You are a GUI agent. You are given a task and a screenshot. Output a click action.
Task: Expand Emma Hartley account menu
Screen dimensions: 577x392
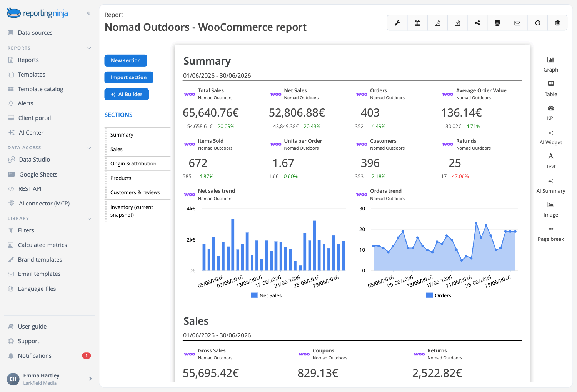tap(90, 379)
